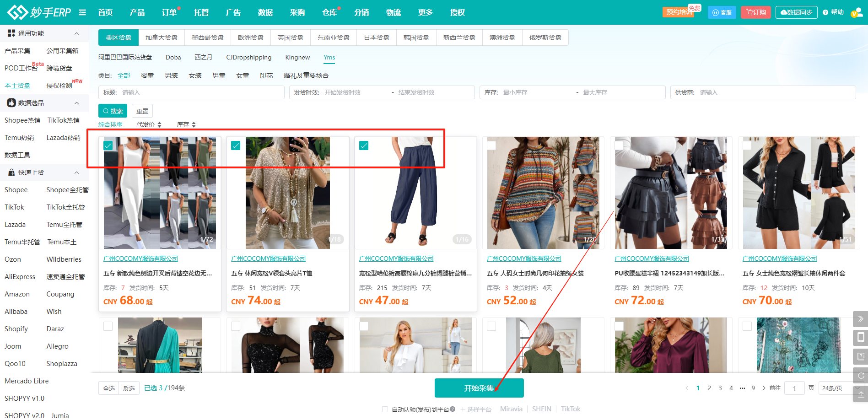Click the 全选 select all button
Screen dimensions: 868x420
[109, 388]
